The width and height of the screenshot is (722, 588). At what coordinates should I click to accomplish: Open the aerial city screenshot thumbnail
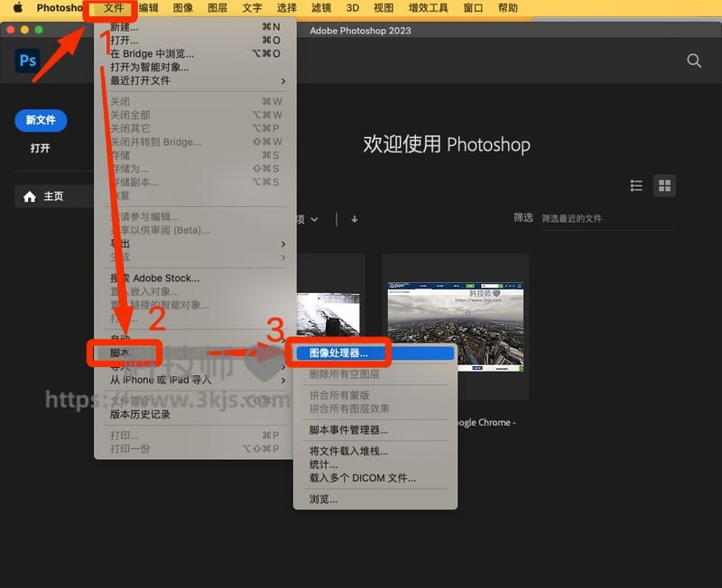456,326
